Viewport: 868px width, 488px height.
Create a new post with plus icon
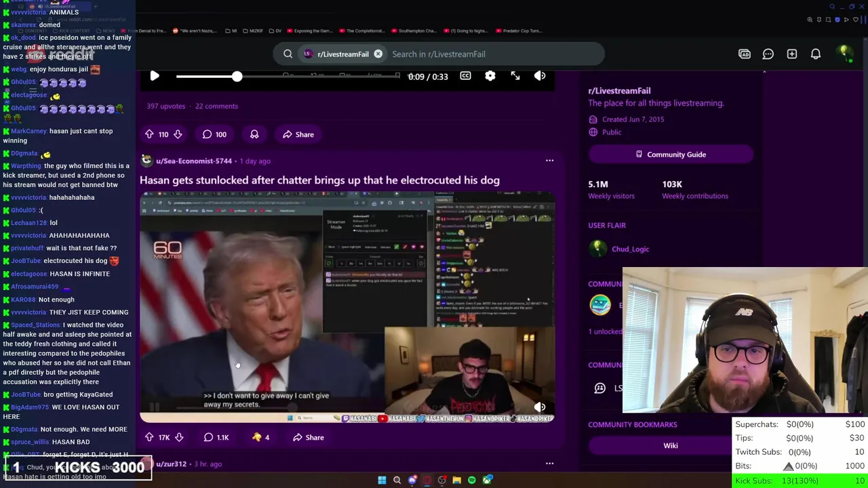(792, 54)
